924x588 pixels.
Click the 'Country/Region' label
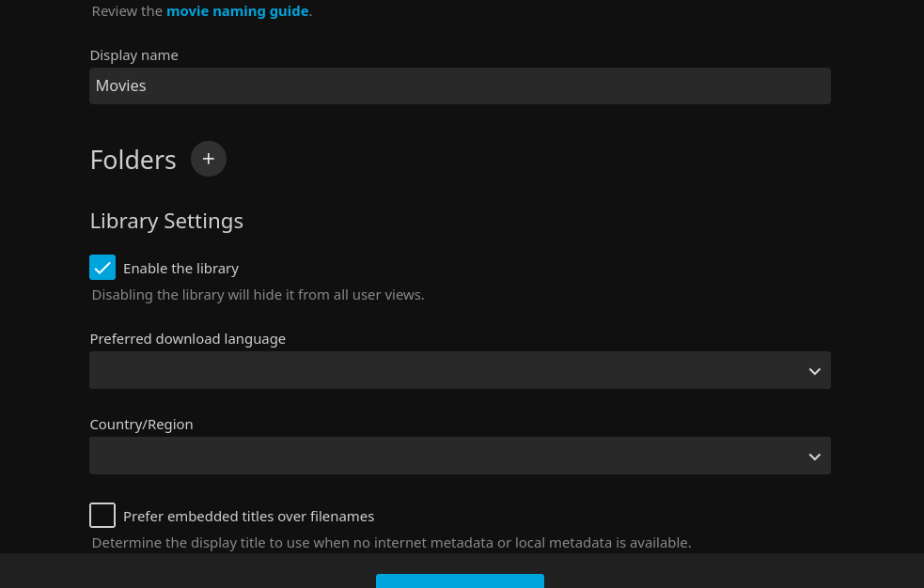pos(141,425)
